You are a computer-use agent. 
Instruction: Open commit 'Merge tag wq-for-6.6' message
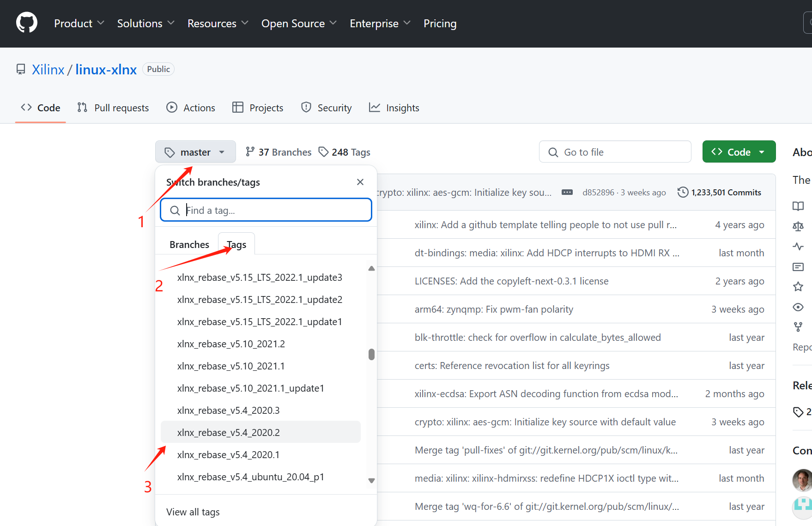coord(547,507)
